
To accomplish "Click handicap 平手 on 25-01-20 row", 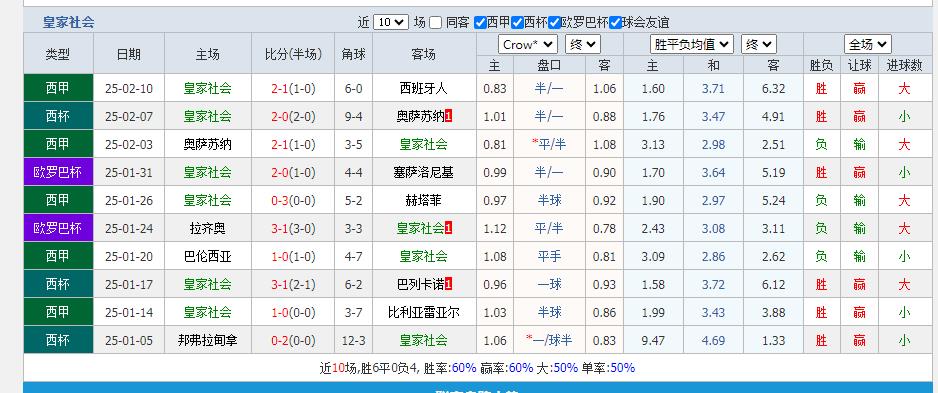I will (x=549, y=257).
